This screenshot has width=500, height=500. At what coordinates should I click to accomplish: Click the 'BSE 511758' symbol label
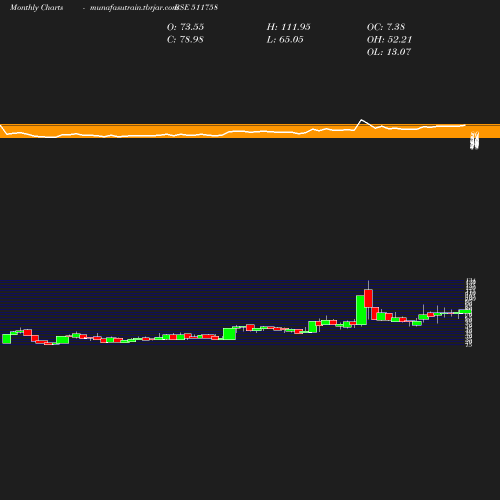click(x=197, y=7)
